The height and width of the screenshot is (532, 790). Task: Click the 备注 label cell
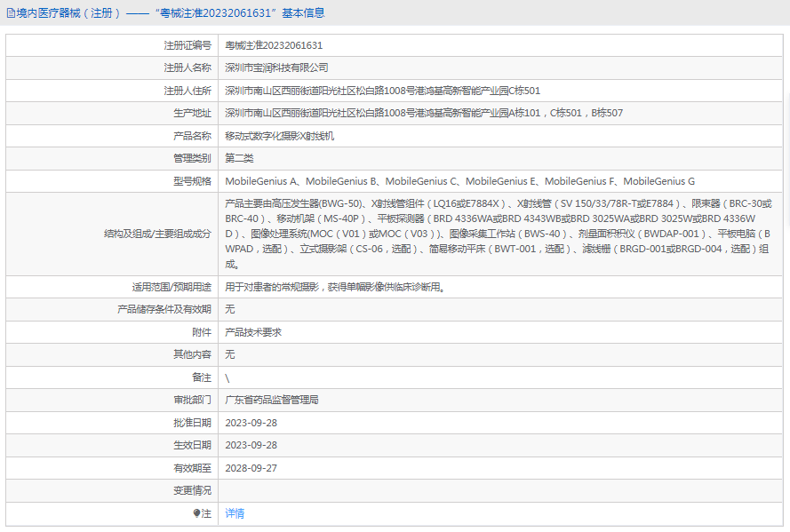click(112, 377)
